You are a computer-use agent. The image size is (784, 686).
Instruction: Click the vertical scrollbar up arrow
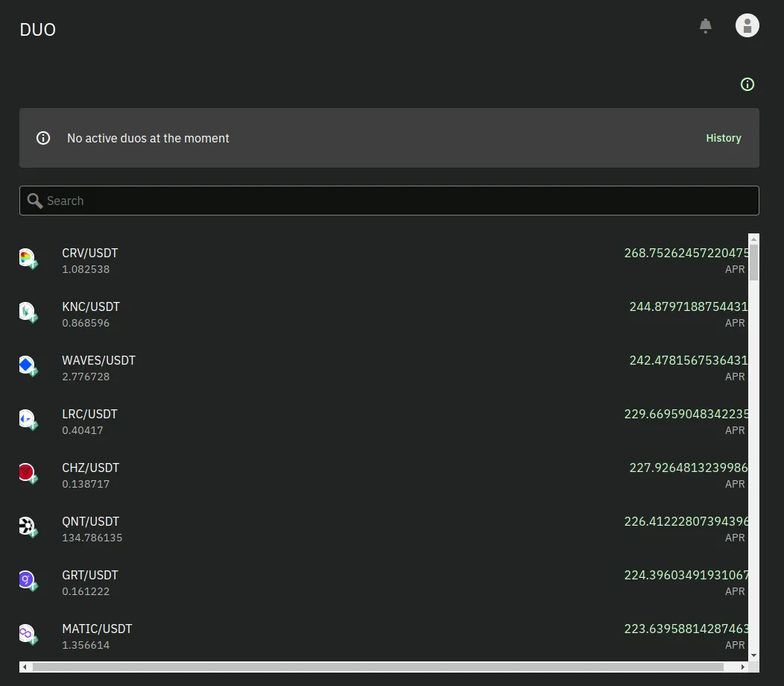point(753,239)
